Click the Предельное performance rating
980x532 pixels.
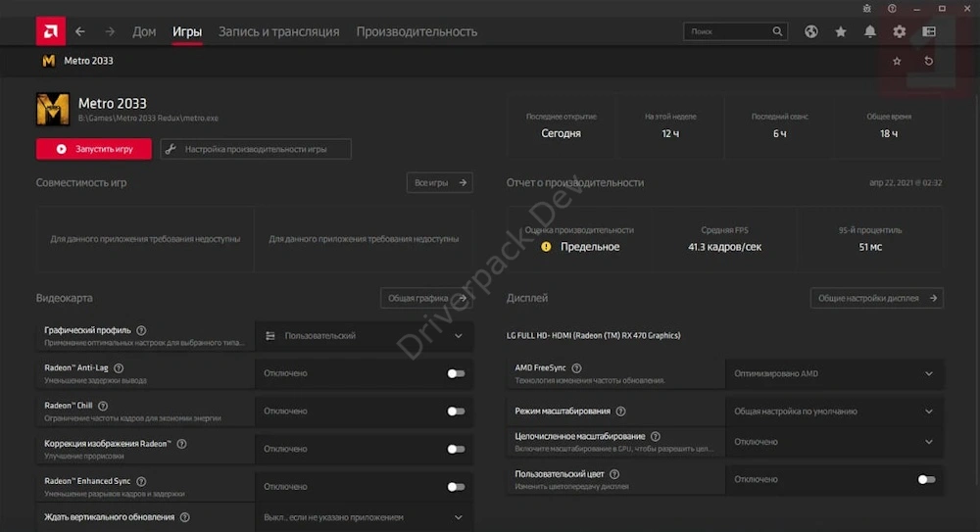click(590, 247)
